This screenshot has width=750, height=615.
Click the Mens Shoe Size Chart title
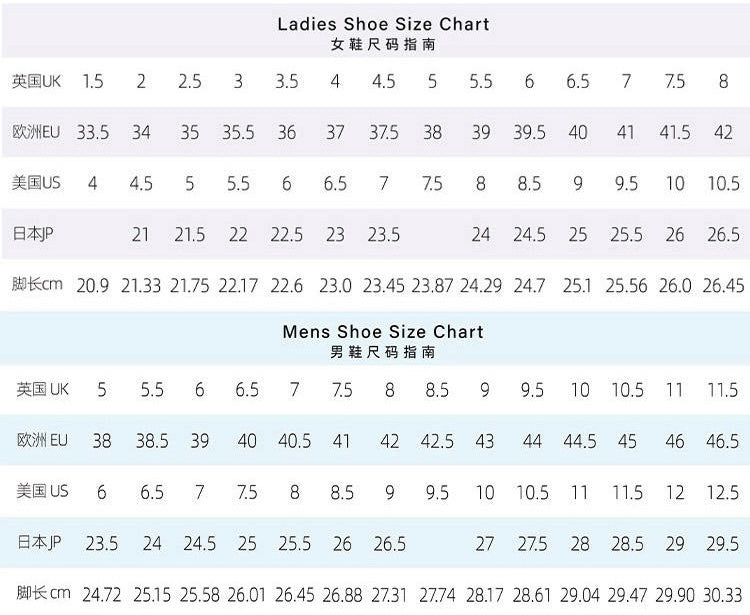pos(383,331)
